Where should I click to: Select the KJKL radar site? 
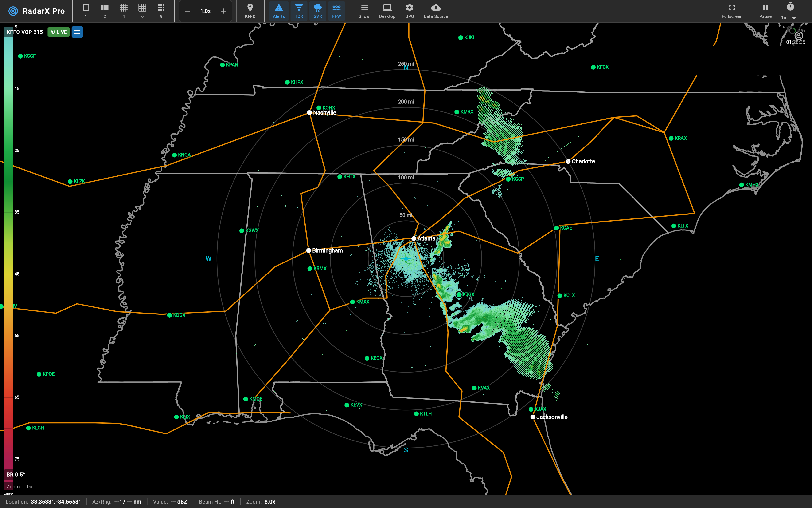pos(461,38)
